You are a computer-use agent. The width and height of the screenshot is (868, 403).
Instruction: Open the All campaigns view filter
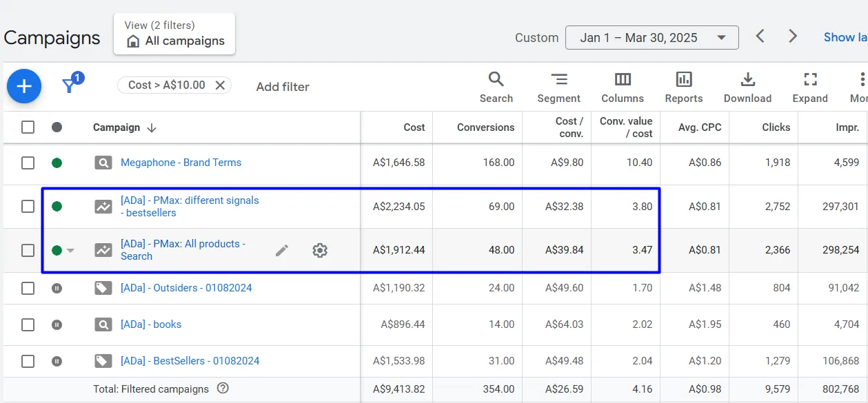[174, 41]
